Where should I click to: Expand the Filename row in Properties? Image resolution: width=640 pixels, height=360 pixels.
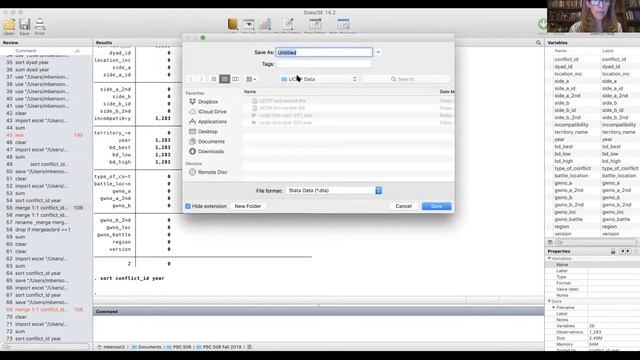554,307
